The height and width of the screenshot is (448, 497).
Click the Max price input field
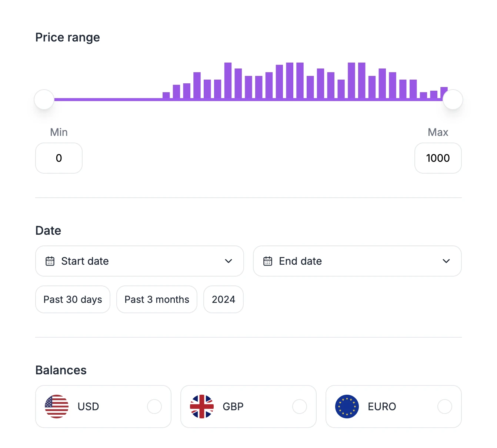(438, 158)
